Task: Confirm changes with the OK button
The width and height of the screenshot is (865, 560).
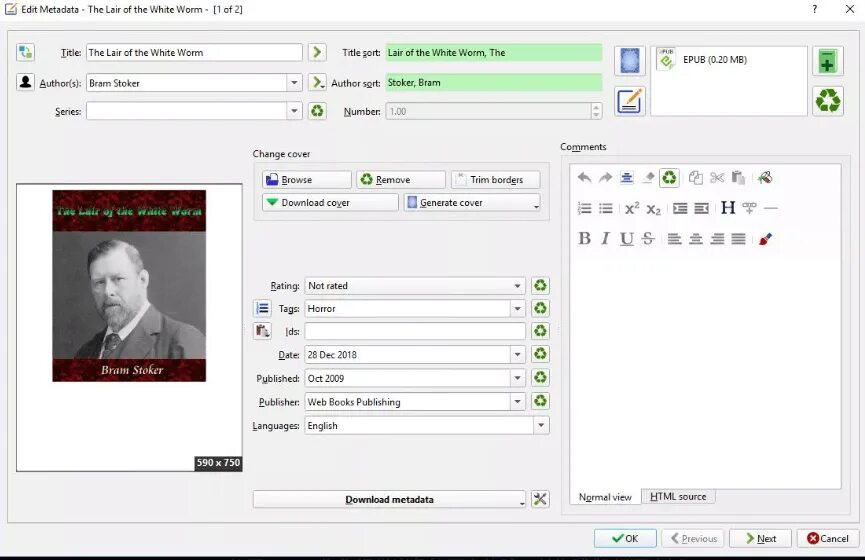Action: point(625,538)
